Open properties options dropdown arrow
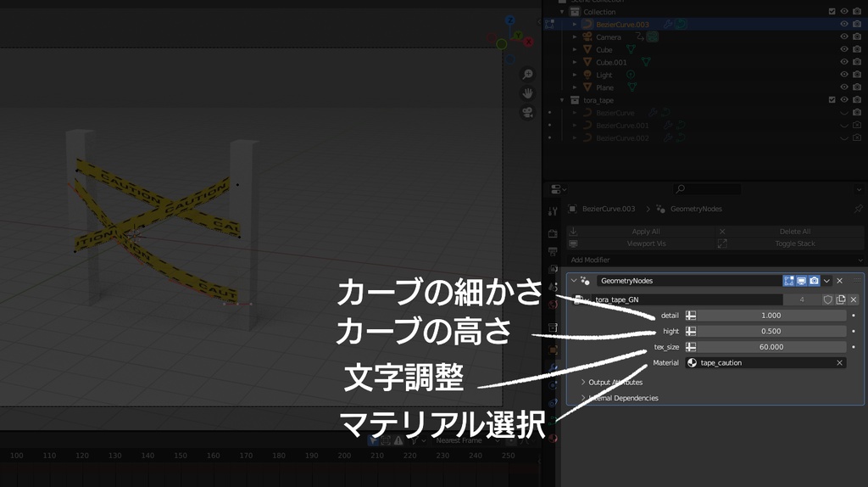Image resolution: width=868 pixels, height=487 pixels. (x=859, y=189)
